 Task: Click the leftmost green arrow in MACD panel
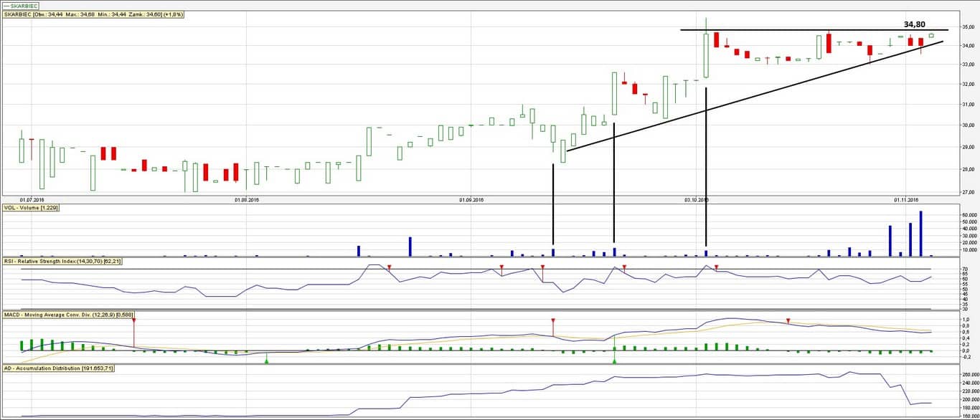click(267, 361)
